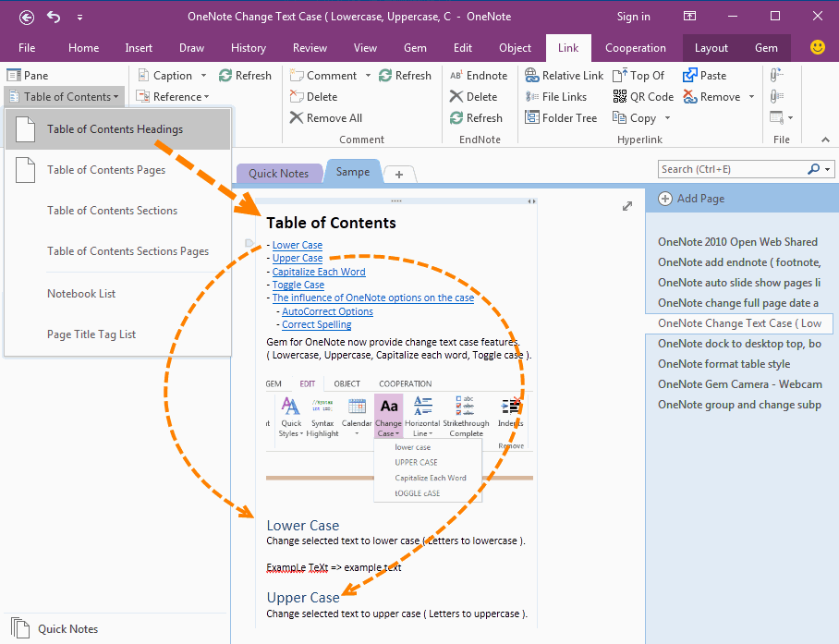This screenshot has width=839, height=644.
Task: Follow the Lower Case link
Action: click(x=297, y=245)
